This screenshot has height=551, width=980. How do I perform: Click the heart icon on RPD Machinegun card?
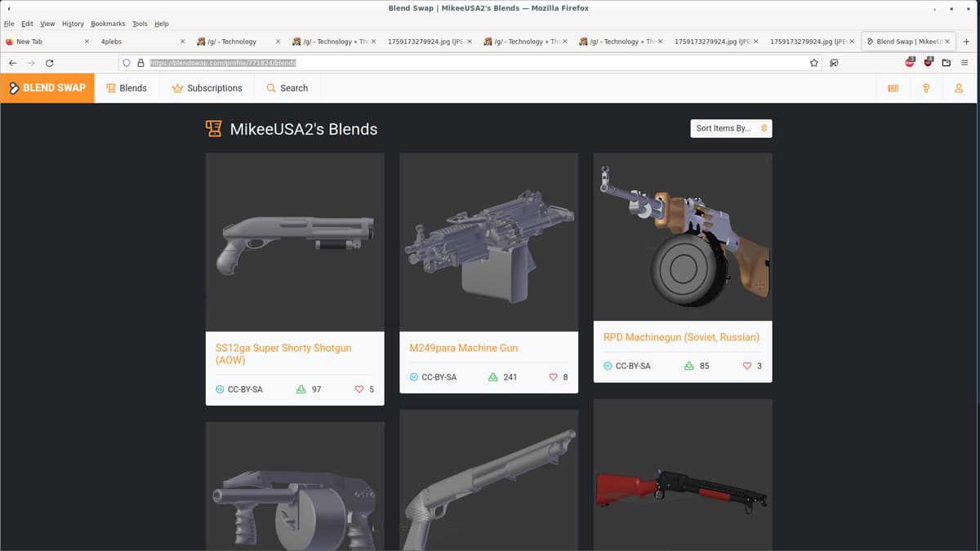746,366
